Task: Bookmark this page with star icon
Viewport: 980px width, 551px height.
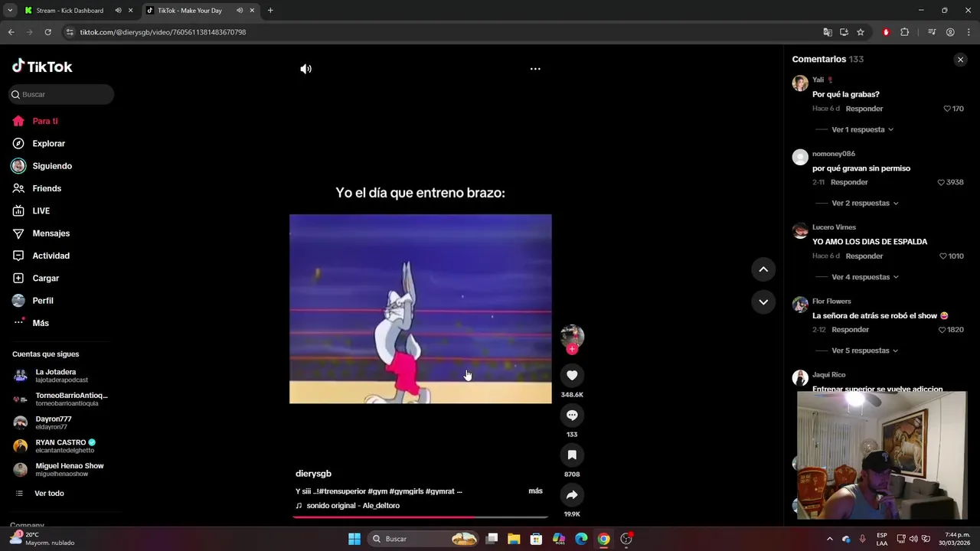Action: 861,32
